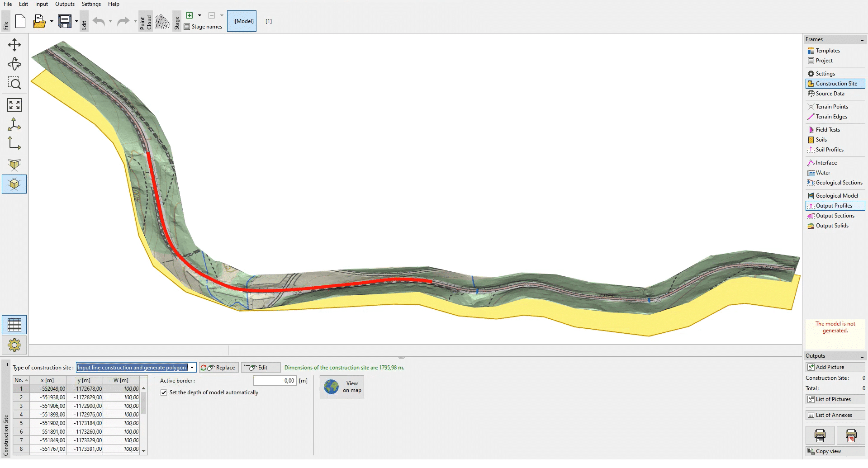Click the save file icon
This screenshot has width=868, height=468.
[65, 21]
